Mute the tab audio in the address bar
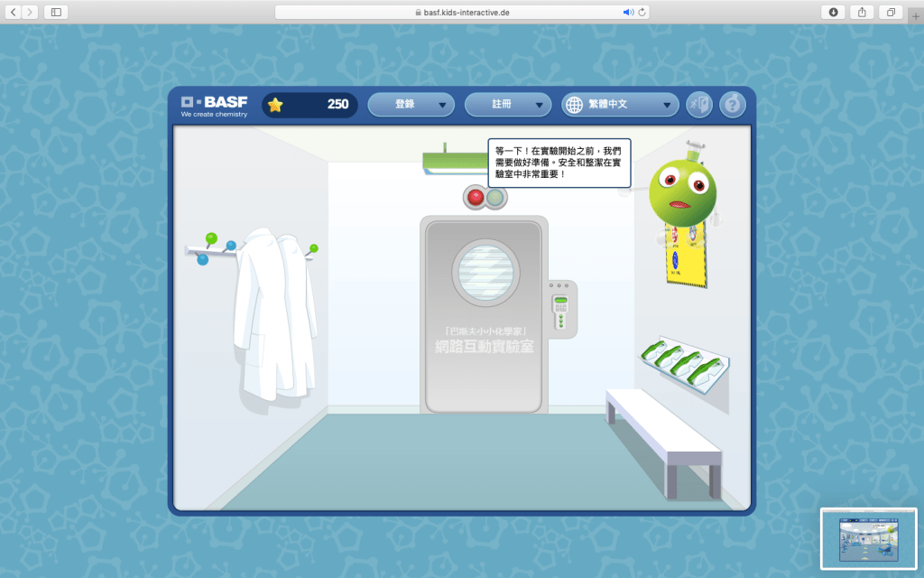The width and height of the screenshot is (924, 578). (628, 12)
